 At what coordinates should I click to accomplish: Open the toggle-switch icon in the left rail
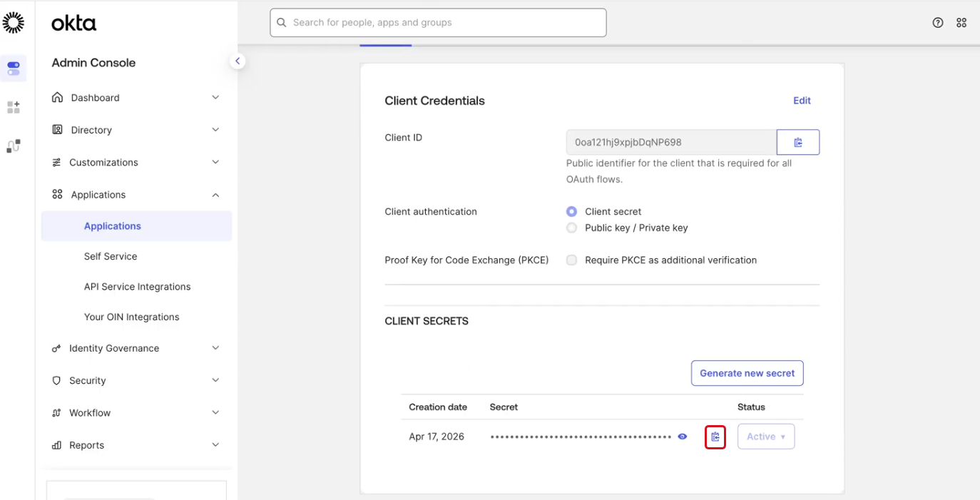click(14, 68)
